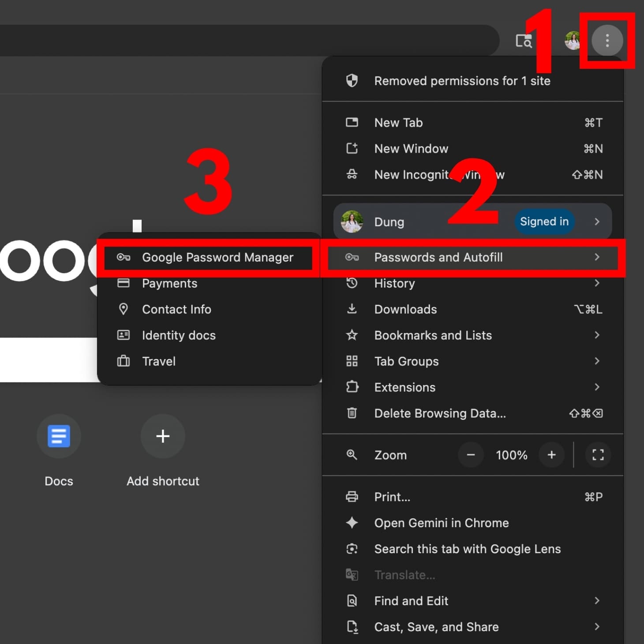Screen dimensions: 644x644
Task: Click the shield icon for removed permissions
Action: point(352,81)
